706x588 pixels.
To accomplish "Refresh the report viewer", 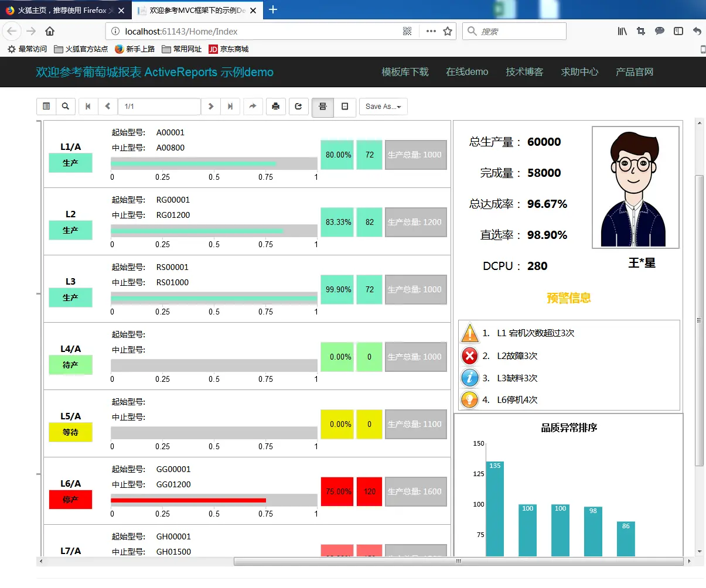I will tap(298, 107).
